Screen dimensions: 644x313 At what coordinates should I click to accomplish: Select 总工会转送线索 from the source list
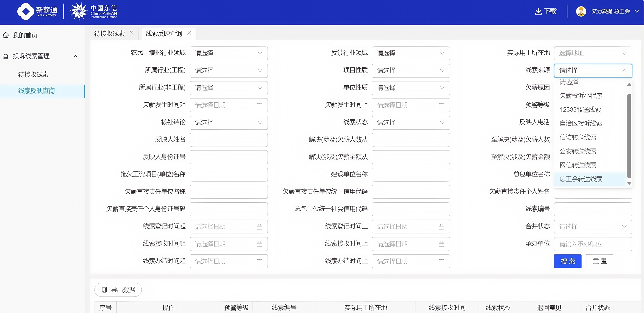pyautogui.click(x=581, y=179)
